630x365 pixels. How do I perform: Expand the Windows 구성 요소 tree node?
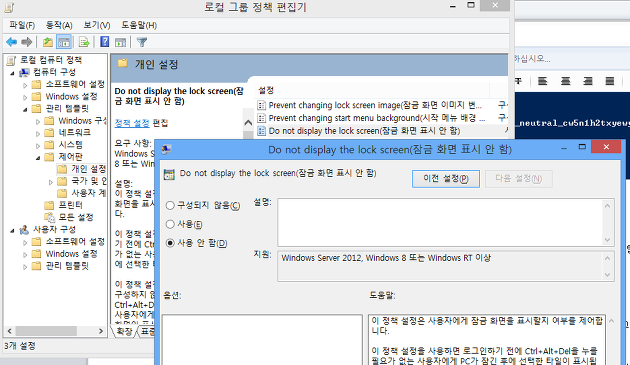tap(38, 121)
